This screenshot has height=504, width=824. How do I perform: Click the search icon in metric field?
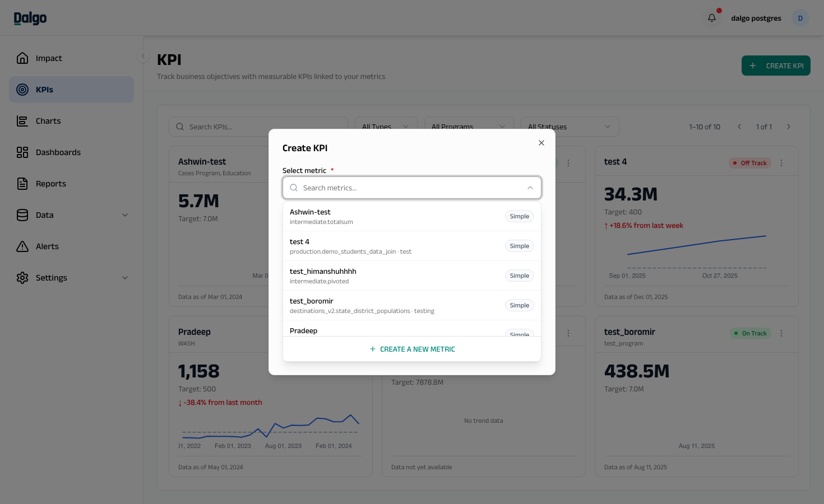[x=294, y=188]
